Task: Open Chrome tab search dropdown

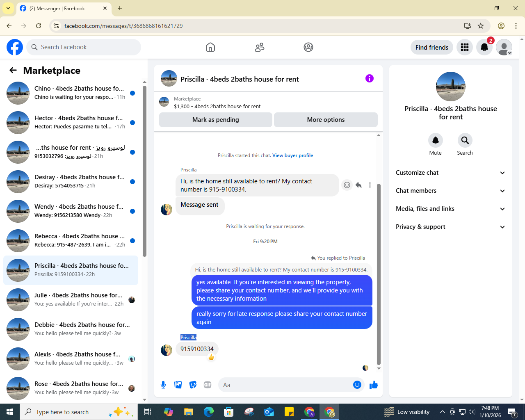Action: [x=8, y=8]
